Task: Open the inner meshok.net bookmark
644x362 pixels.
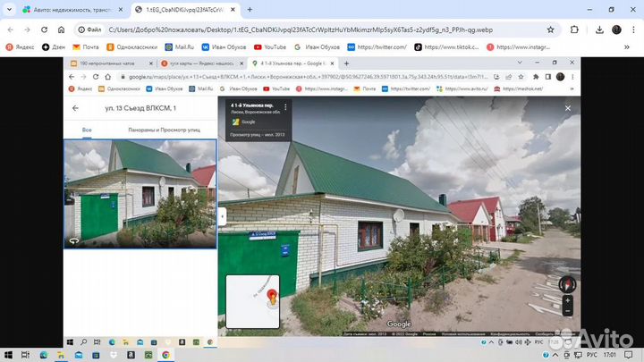Action: [518, 88]
